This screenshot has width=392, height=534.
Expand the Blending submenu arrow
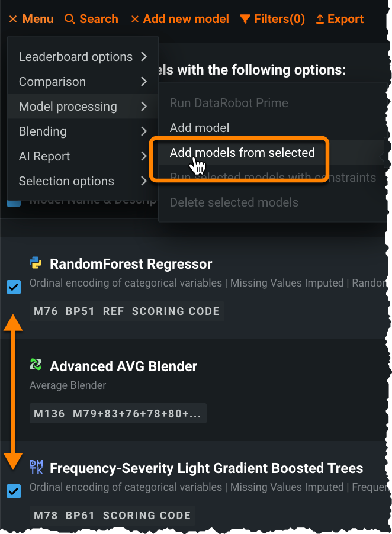144,131
